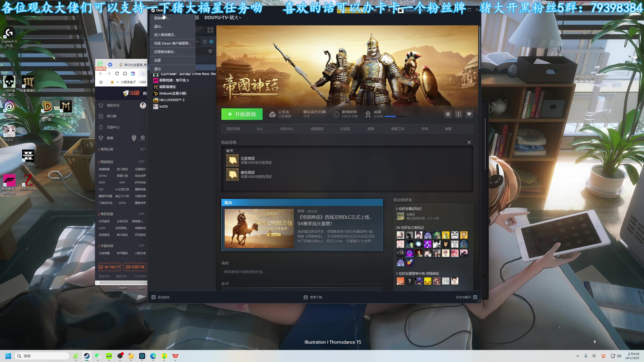The width and height of the screenshot is (644, 362).
Task: Choose 检查 Steam 客户端更新 menu entry
Action: [x=172, y=43]
